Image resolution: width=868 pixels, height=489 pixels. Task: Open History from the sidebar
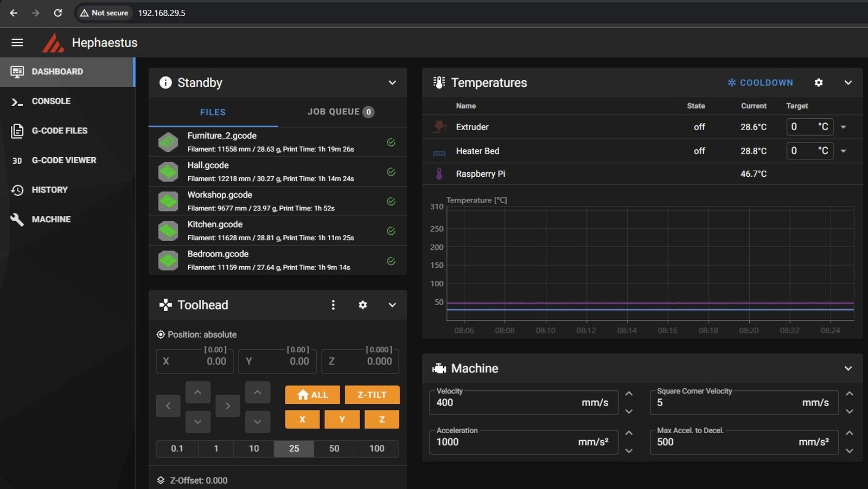49,190
